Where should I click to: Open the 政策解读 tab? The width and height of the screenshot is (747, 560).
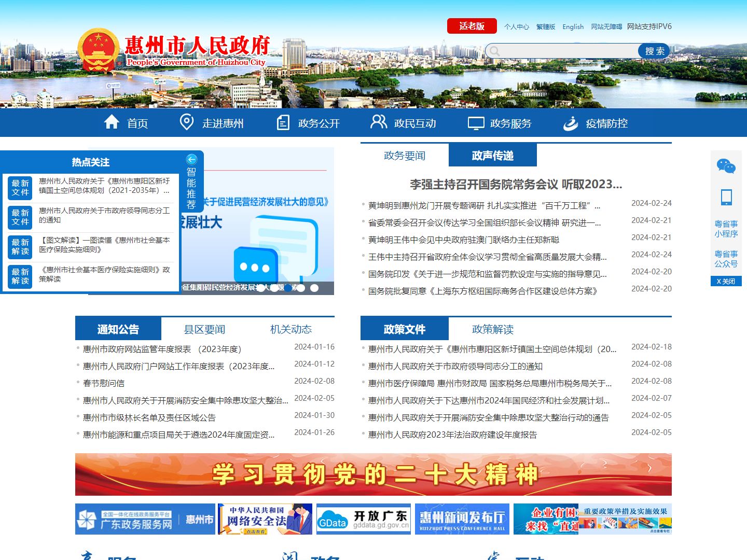click(x=493, y=329)
